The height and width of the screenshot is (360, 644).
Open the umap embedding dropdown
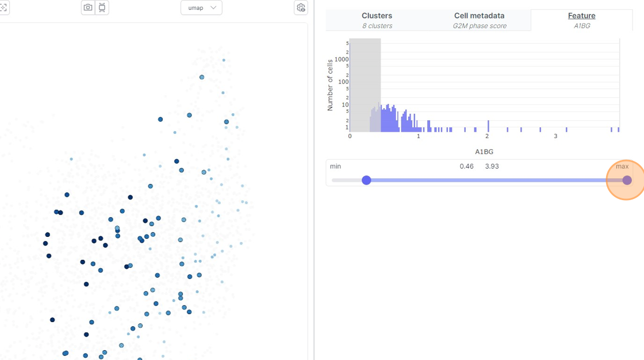pos(201,7)
